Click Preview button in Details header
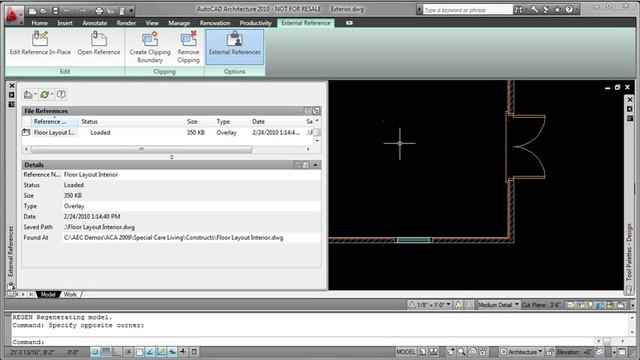Viewport: 640px width, 360px height. click(x=306, y=165)
